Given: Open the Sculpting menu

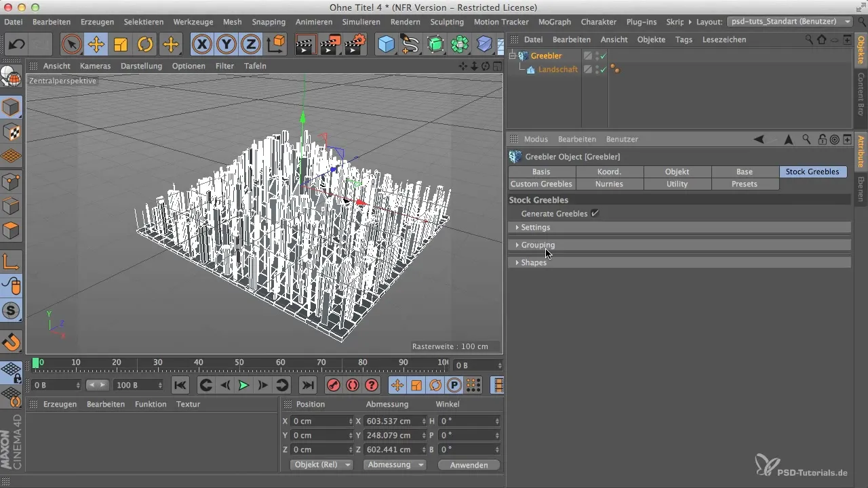Looking at the screenshot, I should pos(447,22).
